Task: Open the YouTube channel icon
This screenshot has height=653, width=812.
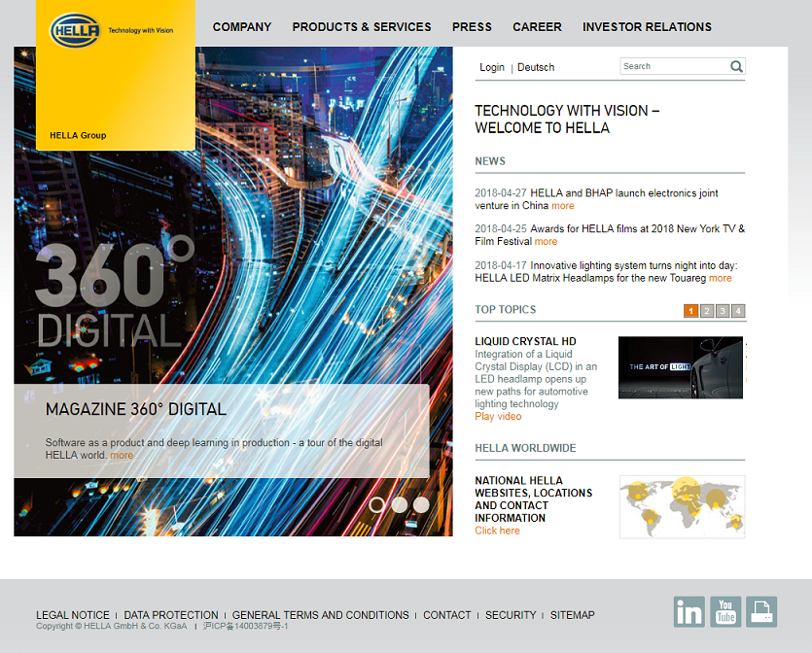Action: coord(725,612)
